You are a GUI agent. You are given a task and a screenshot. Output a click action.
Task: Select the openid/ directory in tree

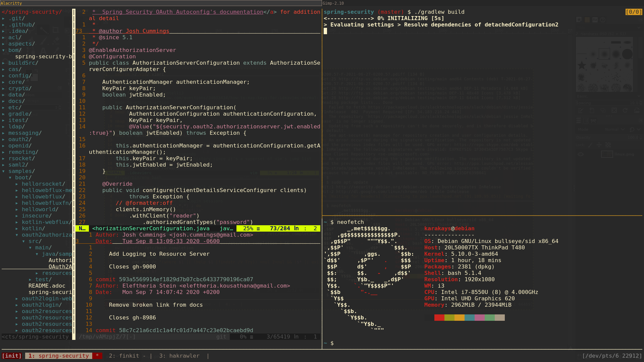(20, 146)
